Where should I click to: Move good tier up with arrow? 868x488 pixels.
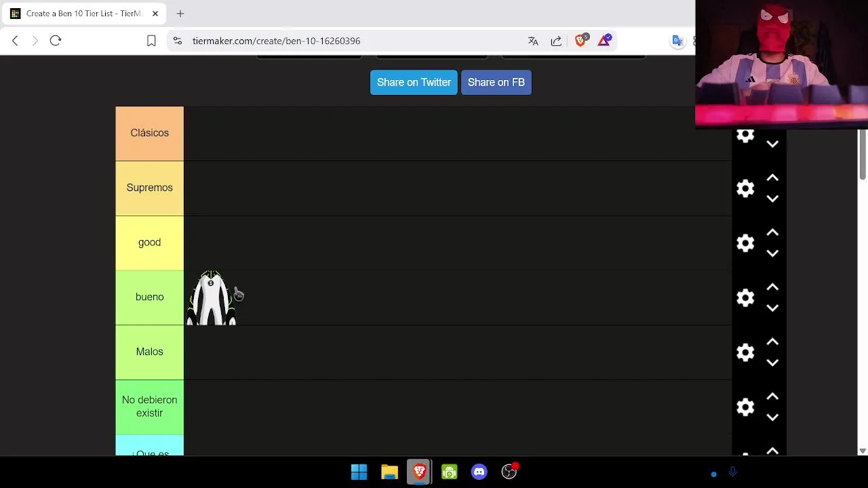pyautogui.click(x=772, y=232)
